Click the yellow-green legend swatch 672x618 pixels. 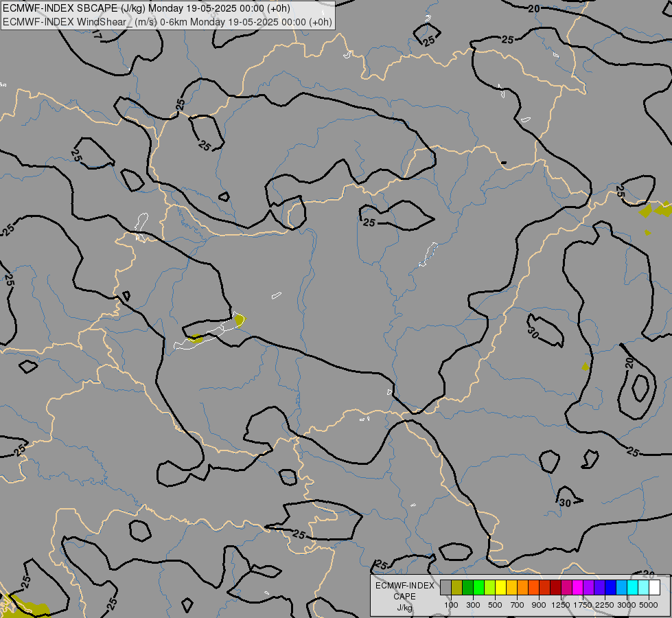click(x=490, y=587)
